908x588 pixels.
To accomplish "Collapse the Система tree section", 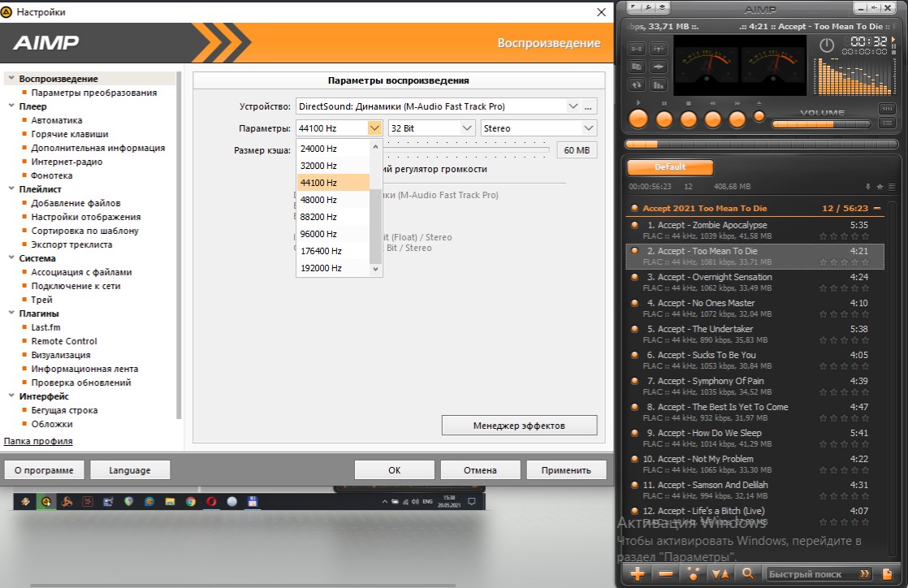I will coord(11,257).
